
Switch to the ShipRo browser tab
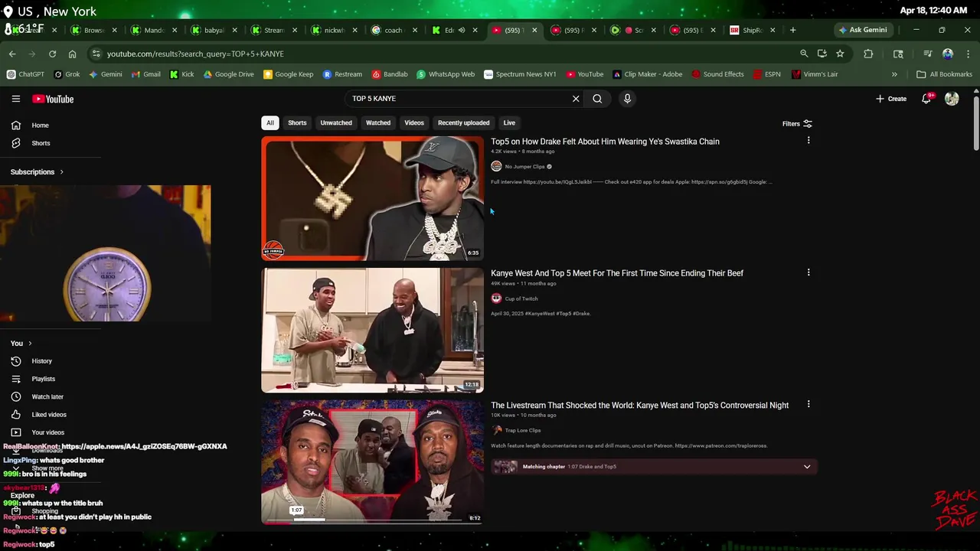click(753, 30)
